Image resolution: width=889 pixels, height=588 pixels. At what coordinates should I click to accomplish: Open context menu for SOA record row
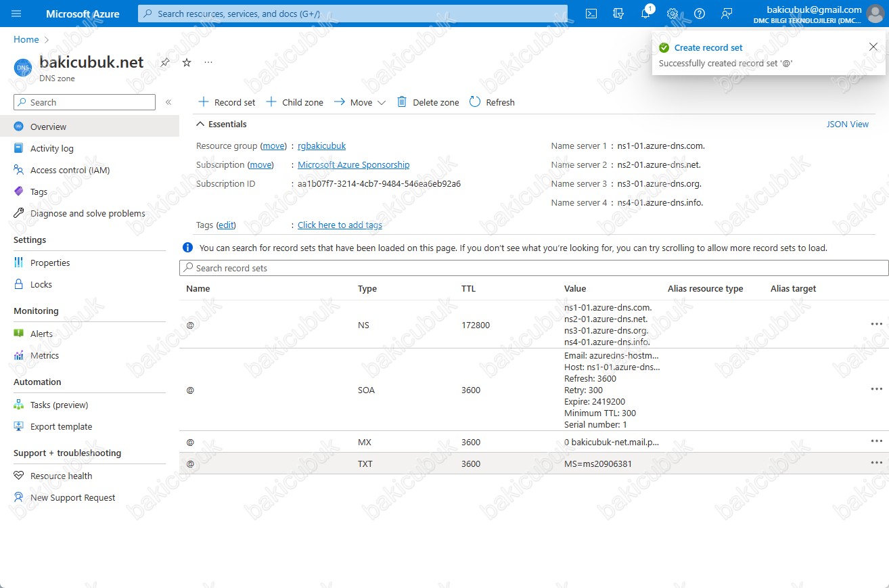pos(877,389)
